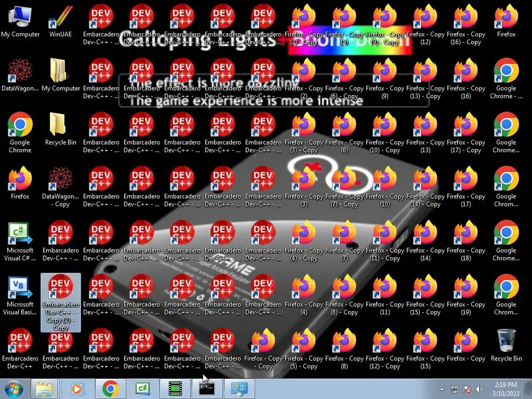This screenshot has height=399, width=532.
Task: Open the volume control speaker icon
Action: coord(479,389)
